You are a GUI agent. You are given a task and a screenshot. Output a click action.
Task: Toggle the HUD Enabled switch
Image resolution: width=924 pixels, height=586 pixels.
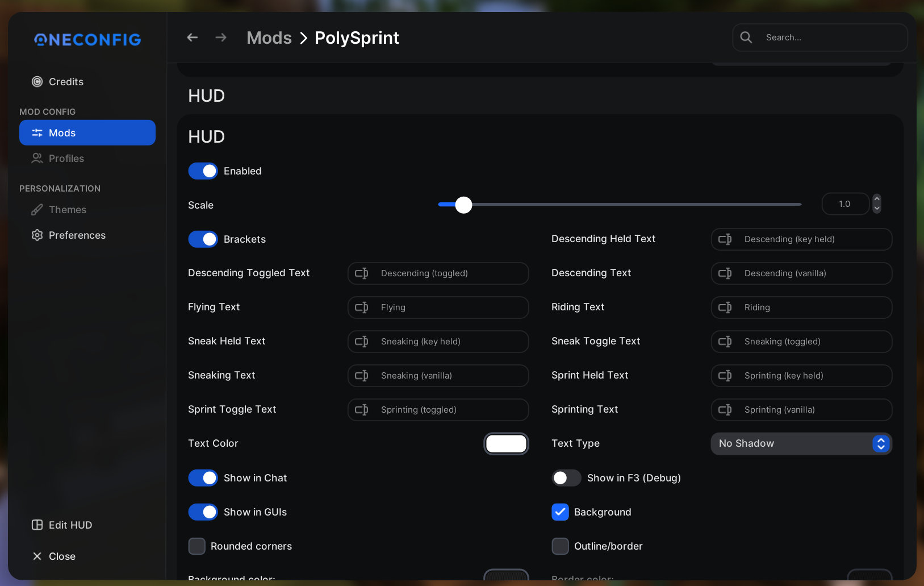pyautogui.click(x=203, y=171)
